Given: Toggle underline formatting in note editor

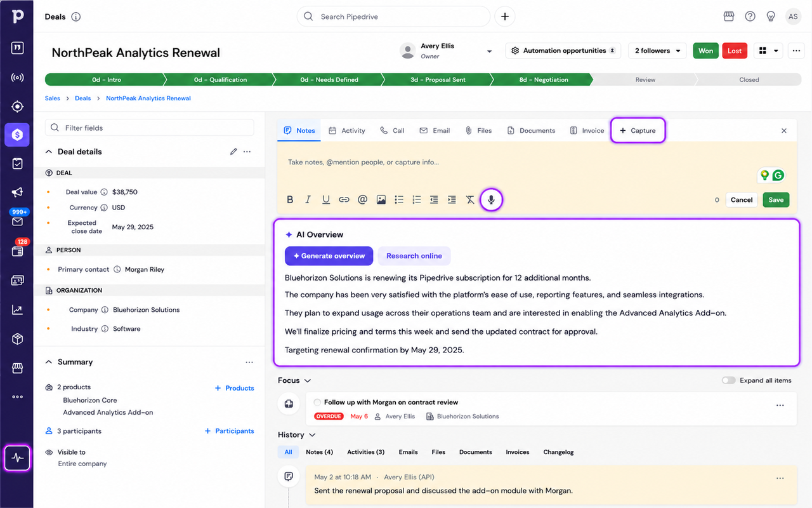Looking at the screenshot, I should pyautogui.click(x=325, y=199).
